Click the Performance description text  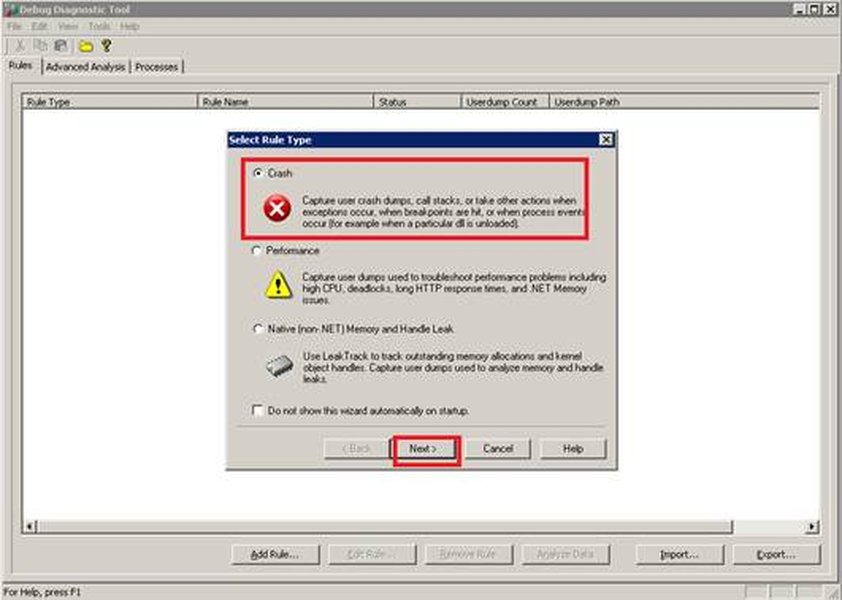tap(454, 288)
